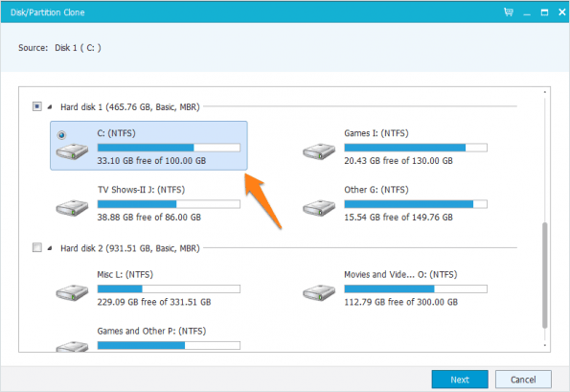The width and height of the screenshot is (570, 392).
Task: Click the Other G: drive icon
Action: click(319, 208)
